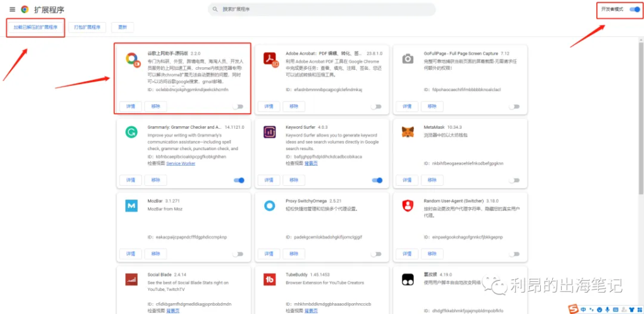This screenshot has height=314, width=644.
Task: Open 详情 for Proxy SwitchyOmega
Action: [x=269, y=254]
